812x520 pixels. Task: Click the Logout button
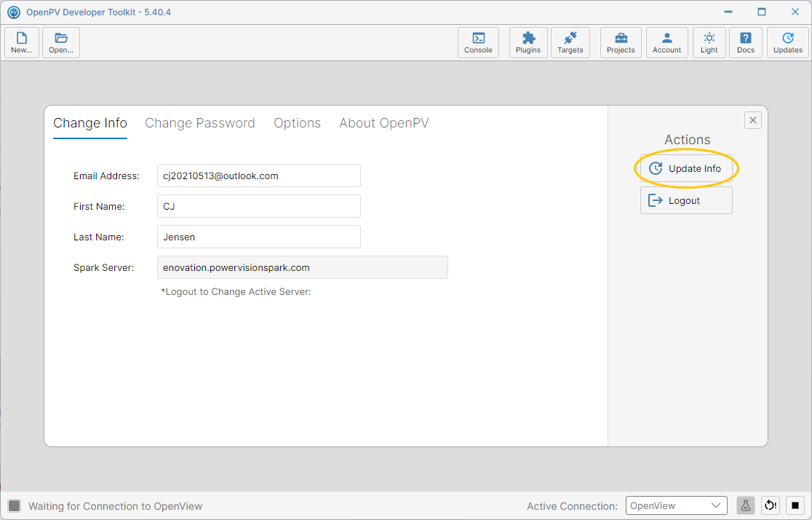(x=686, y=200)
